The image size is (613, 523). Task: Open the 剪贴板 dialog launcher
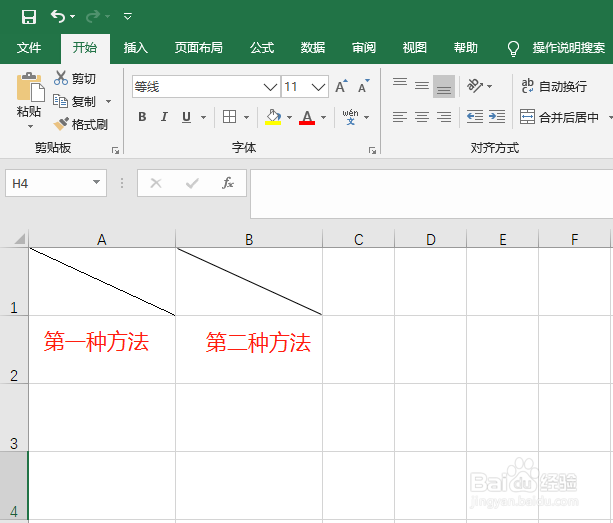pyautogui.click(x=115, y=150)
